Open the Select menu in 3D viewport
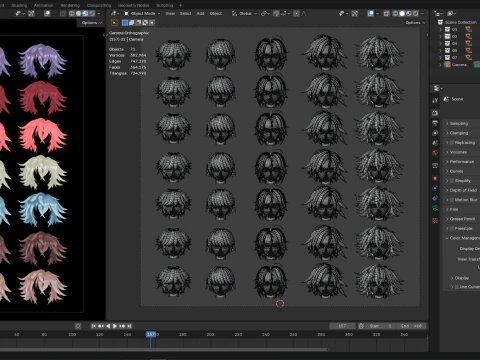Screen dimensions: 480x360 click(185, 14)
